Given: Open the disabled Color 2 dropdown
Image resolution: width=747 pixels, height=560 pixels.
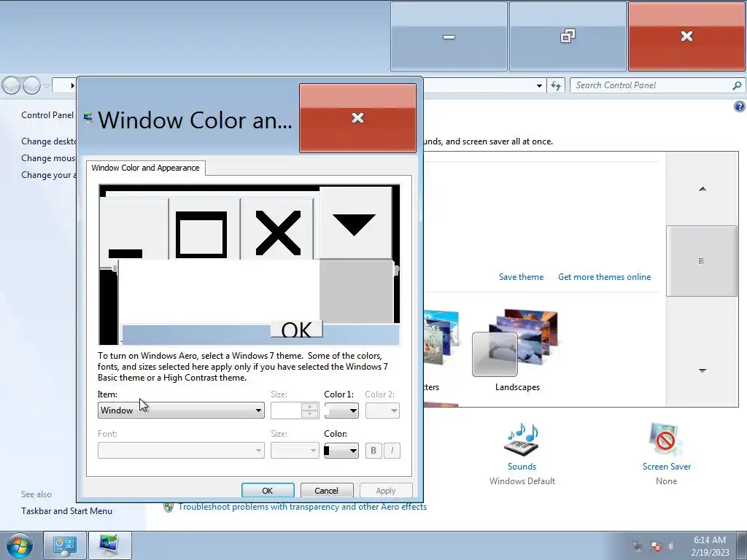Looking at the screenshot, I should point(382,411).
